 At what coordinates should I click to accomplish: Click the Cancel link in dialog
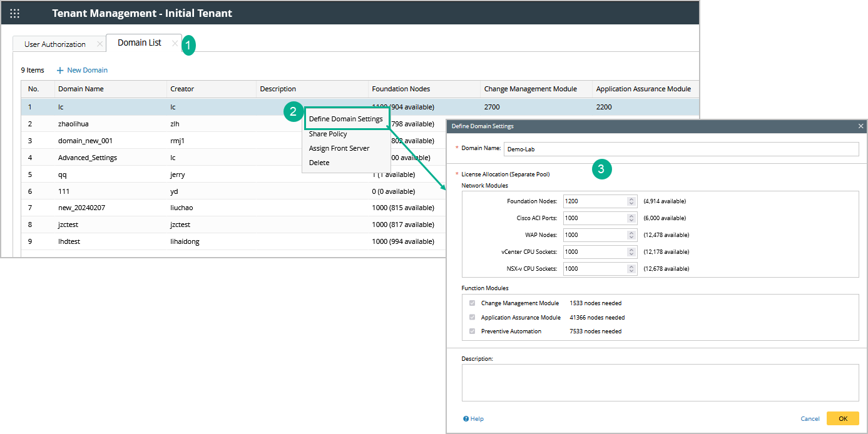810,419
